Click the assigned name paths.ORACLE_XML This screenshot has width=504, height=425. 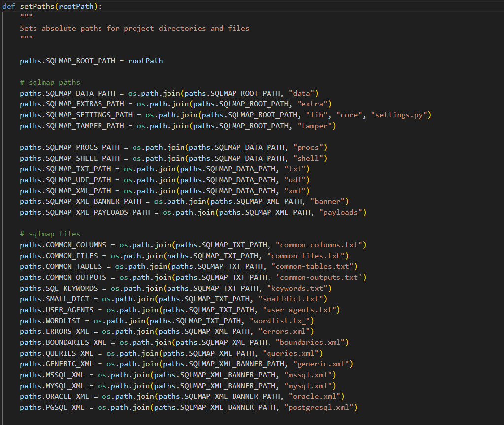(54, 396)
